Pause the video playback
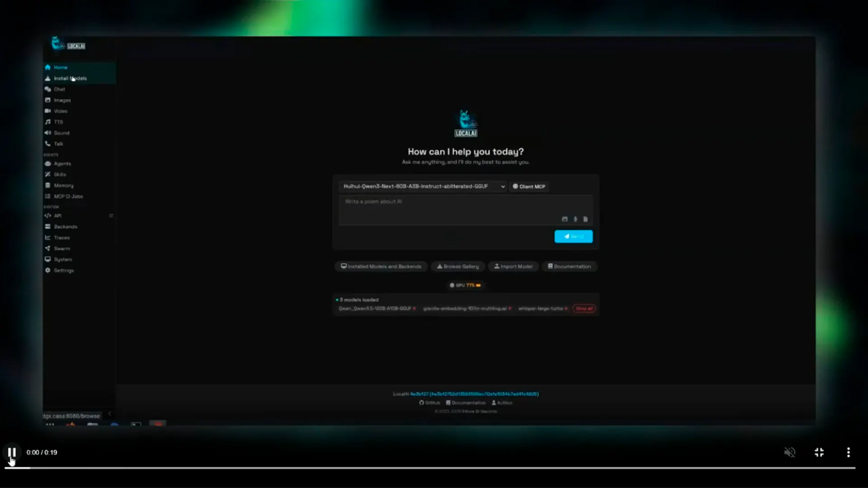This screenshot has height=488, width=868. pyautogui.click(x=12, y=452)
